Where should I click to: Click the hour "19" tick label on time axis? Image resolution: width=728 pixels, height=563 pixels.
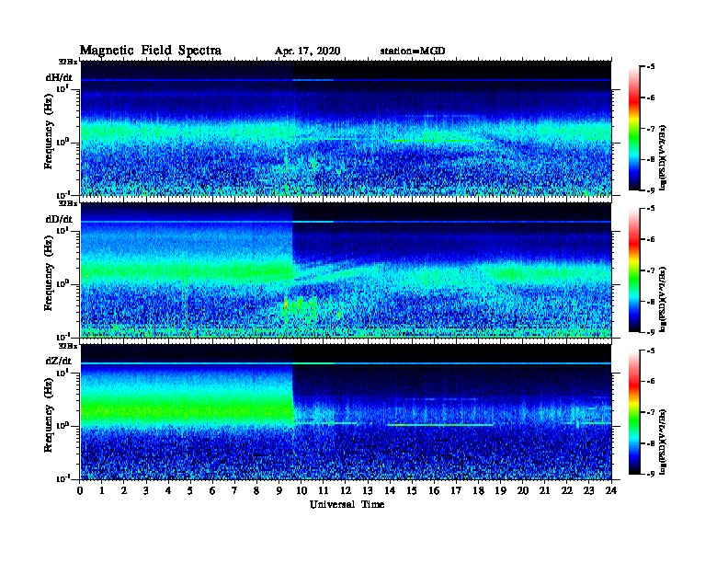coord(500,490)
